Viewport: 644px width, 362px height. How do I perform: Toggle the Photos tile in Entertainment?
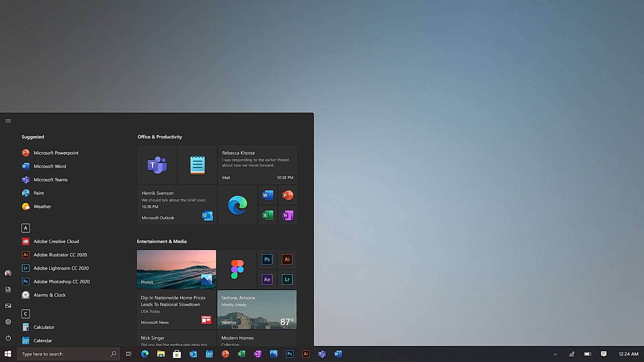[x=176, y=269]
